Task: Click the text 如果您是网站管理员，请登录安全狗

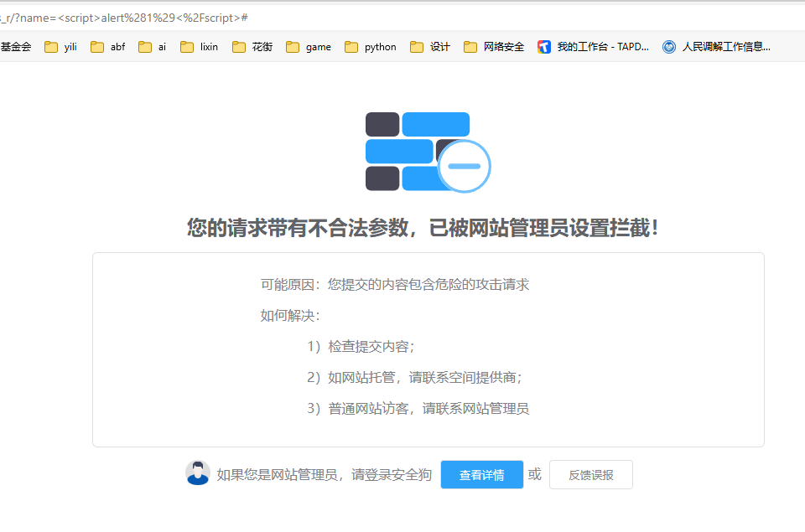Action: 324,474
